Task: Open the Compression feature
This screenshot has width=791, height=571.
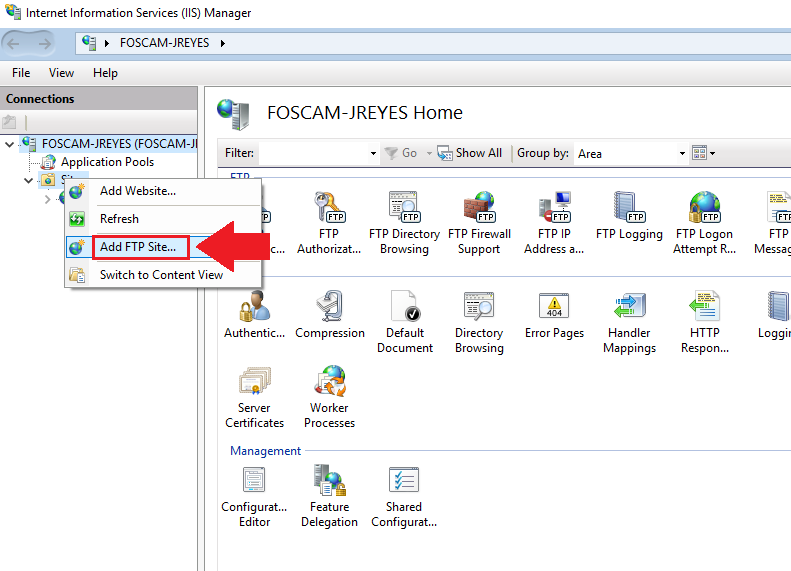Action: coord(329,314)
